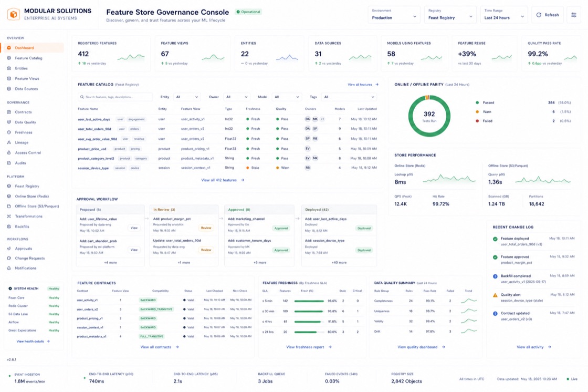Click the BACKWARD_TRANSITIVE compatibility tag
The height and width of the screenshot is (392, 588).
[x=156, y=310]
